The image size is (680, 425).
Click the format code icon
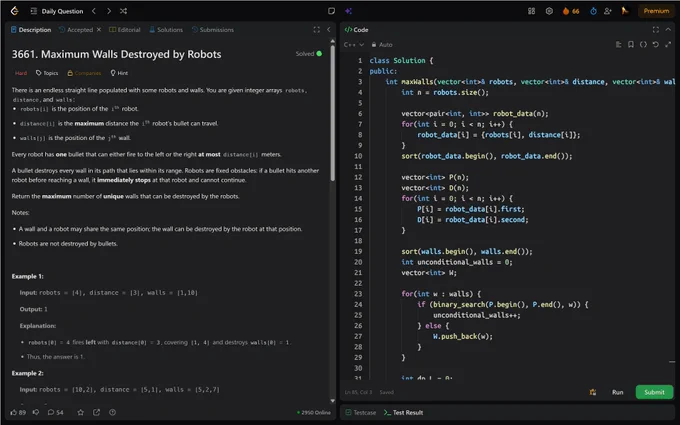click(618, 44)
